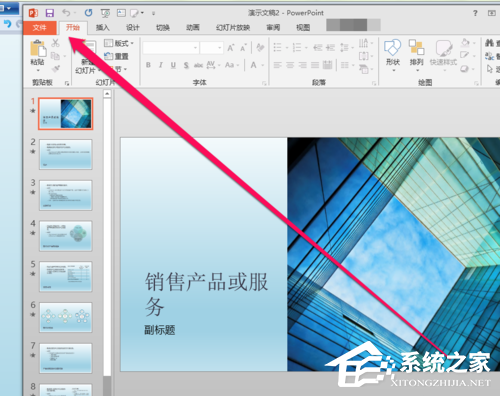Switch to the 设计 Design tab

tap(132, 28)
